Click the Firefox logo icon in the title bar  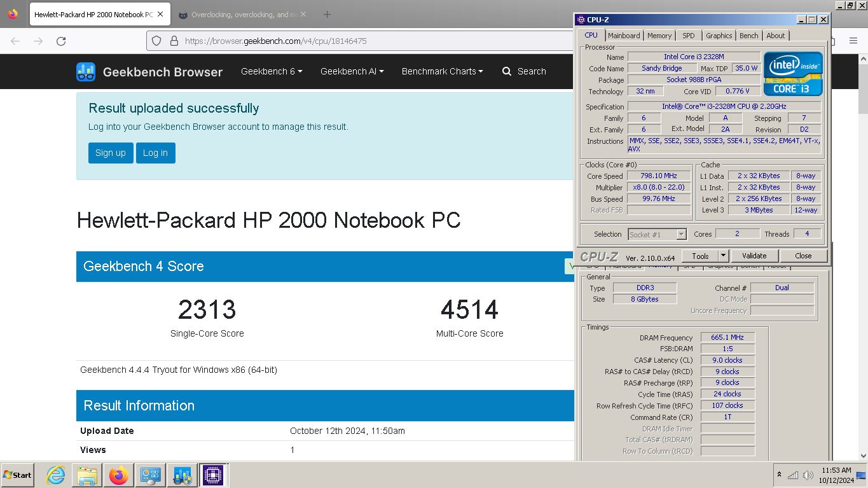(x=13, y=14)
